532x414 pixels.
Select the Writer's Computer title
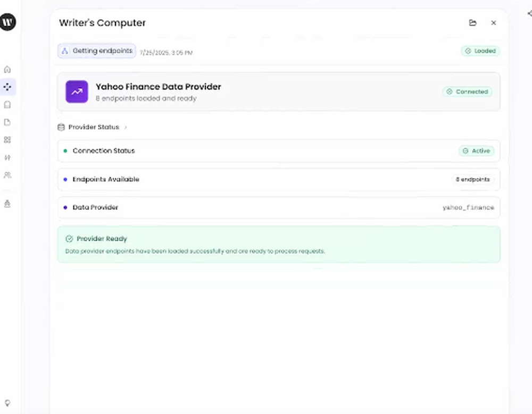[103, 23]
